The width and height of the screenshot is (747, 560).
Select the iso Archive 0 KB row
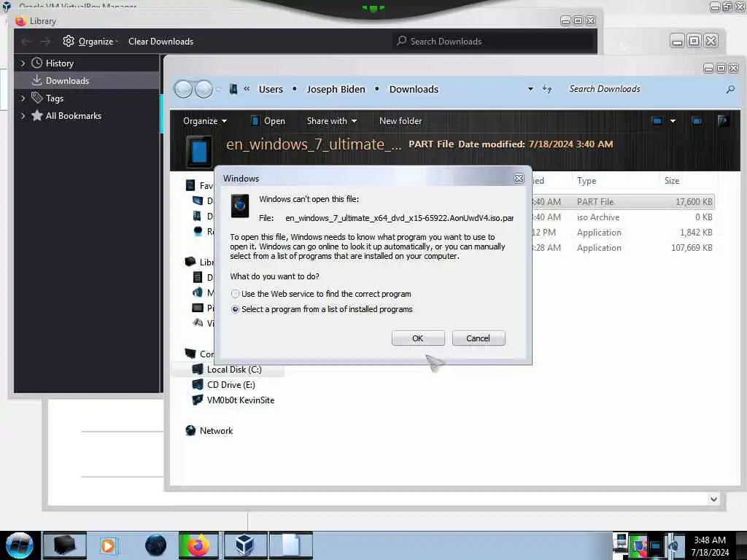[623, 217]
